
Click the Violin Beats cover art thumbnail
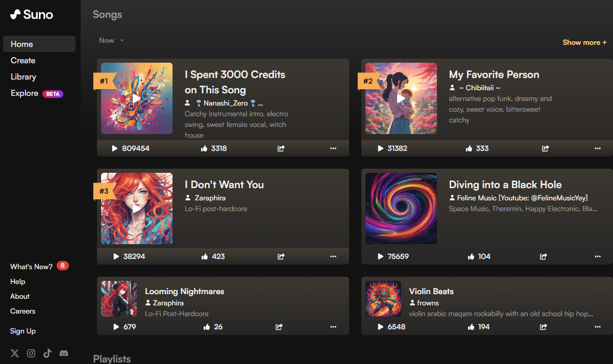(383, 299)
